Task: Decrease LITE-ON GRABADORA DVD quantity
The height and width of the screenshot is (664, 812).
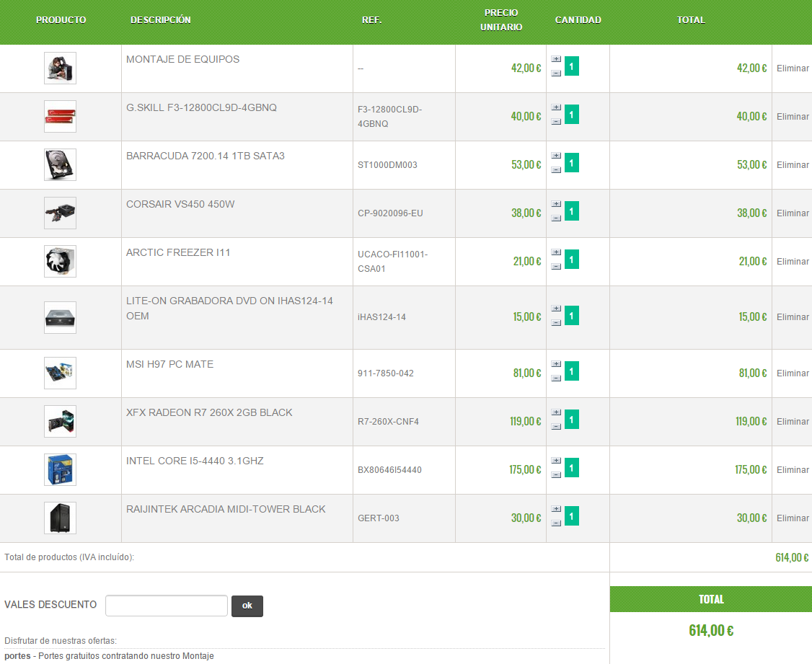Action: pos(556,323)
